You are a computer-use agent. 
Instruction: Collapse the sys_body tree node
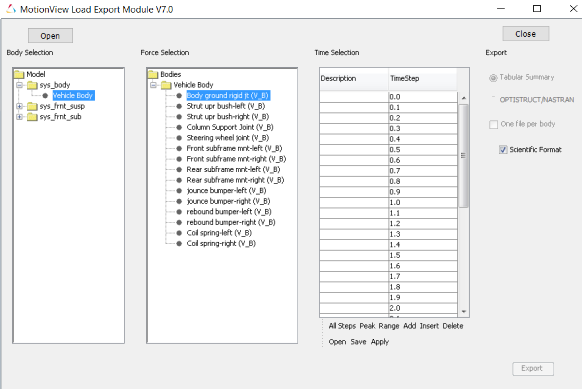20,85
